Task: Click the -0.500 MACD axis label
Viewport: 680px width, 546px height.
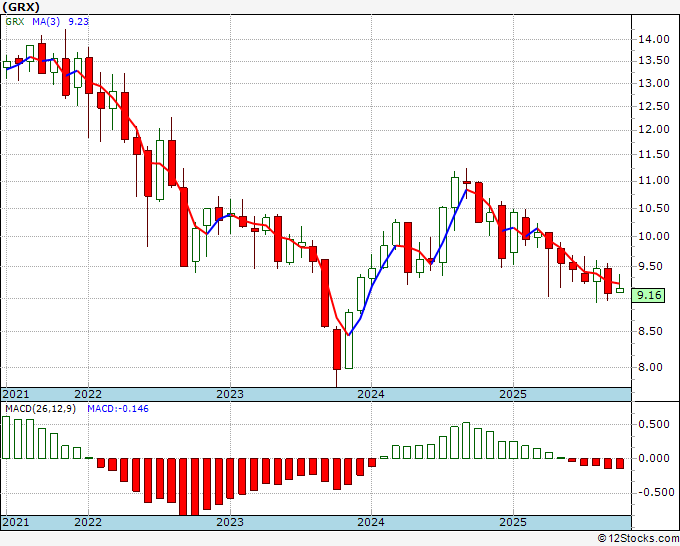Action: [654, 493]
